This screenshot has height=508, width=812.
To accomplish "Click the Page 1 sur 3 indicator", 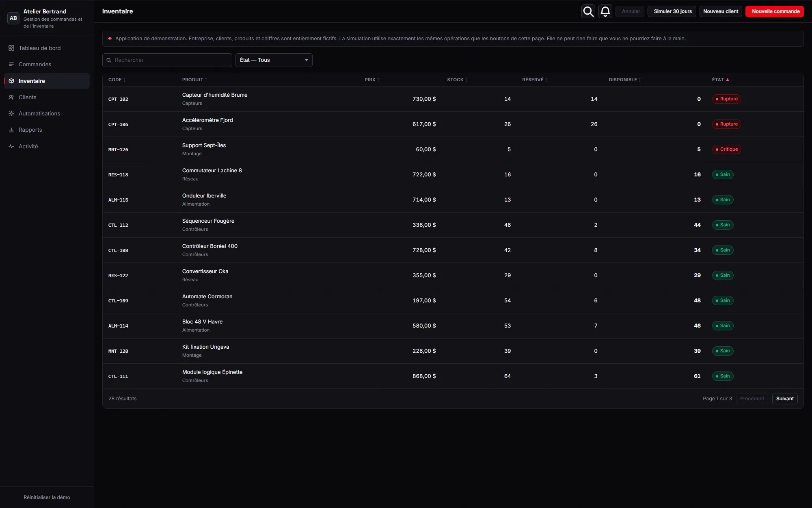I will [717, 399].
